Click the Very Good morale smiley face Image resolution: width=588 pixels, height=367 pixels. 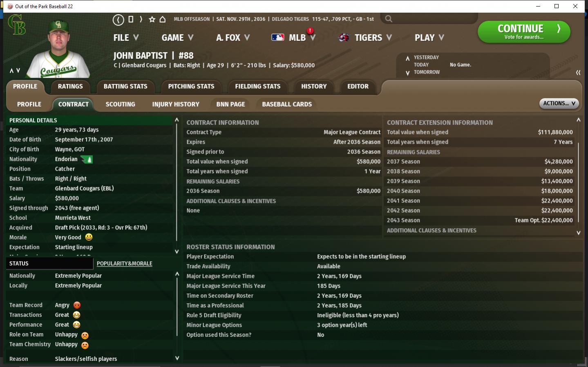click(89, 237)
